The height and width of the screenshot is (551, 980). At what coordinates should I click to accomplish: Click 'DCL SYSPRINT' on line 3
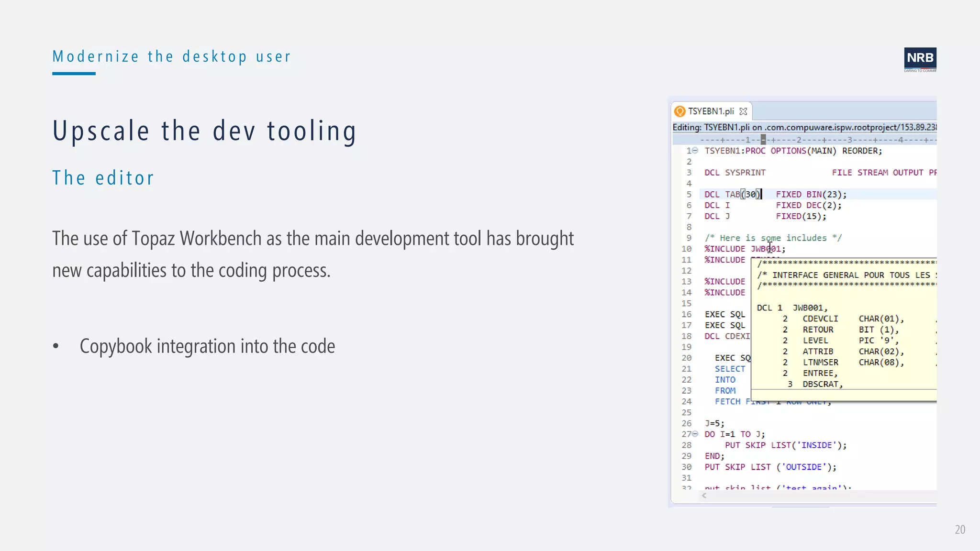pos(735,173)
